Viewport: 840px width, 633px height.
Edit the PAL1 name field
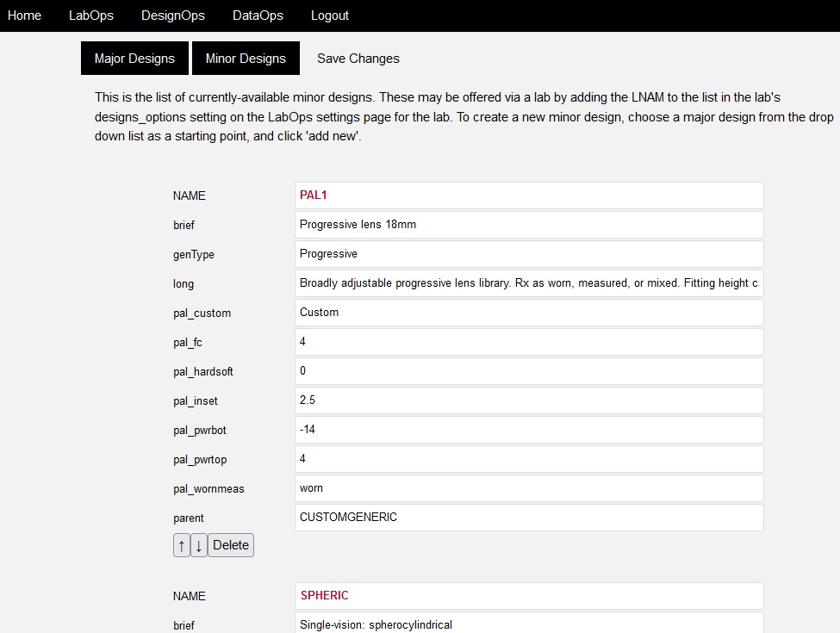point(528,195)
